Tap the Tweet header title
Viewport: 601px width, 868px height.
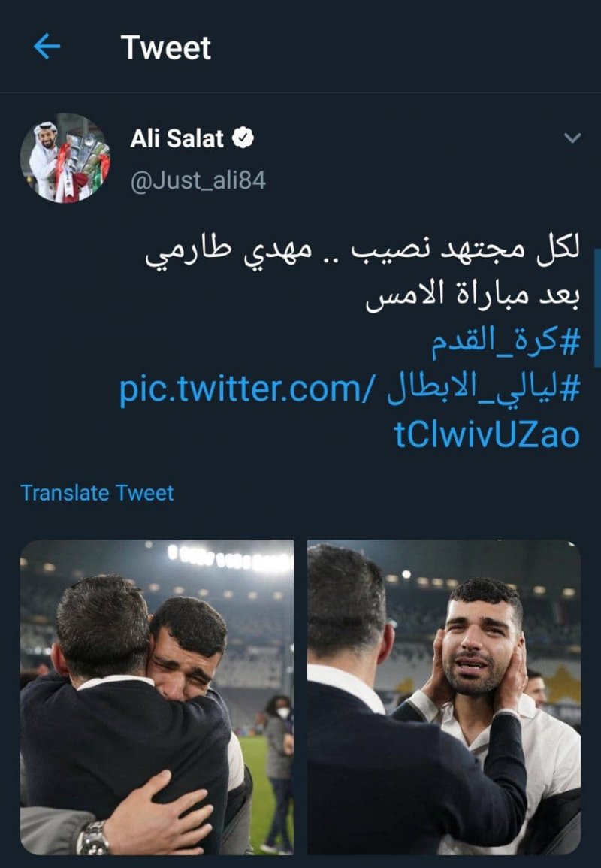(165, 47)
